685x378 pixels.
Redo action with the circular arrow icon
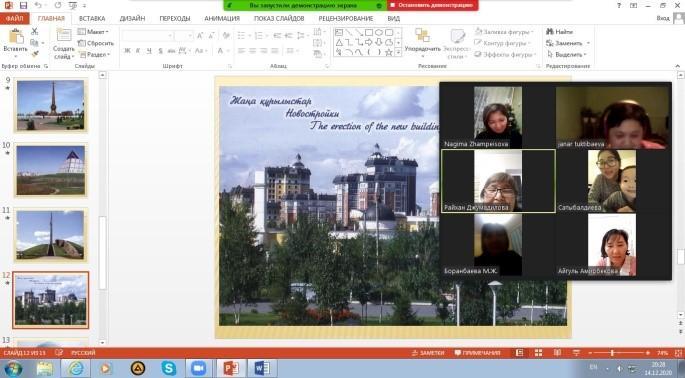click(58, 5)
